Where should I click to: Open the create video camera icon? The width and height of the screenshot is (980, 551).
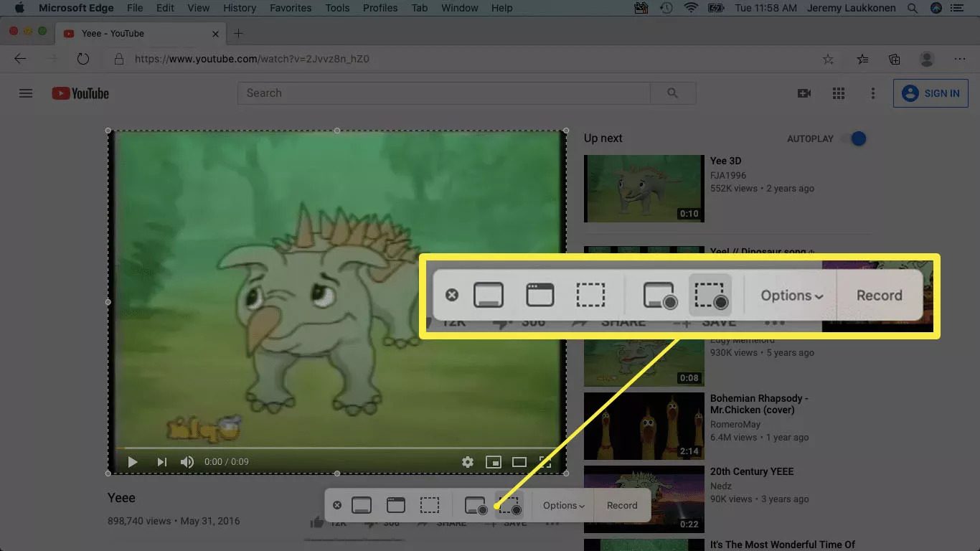click(804, 93)
